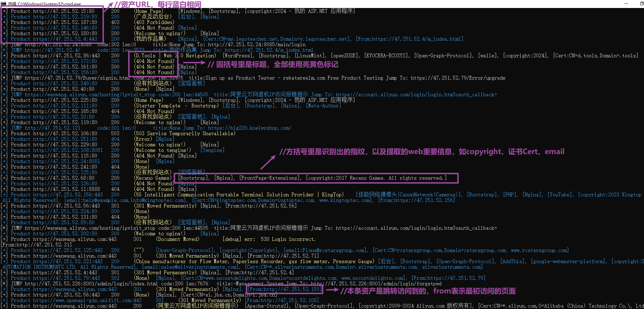This screenshot has width=644, height=309.
Task: Click the [From:https://47.251.52.4/m_index.html] text
Action: pyautogui.click(x=410, y=39)
